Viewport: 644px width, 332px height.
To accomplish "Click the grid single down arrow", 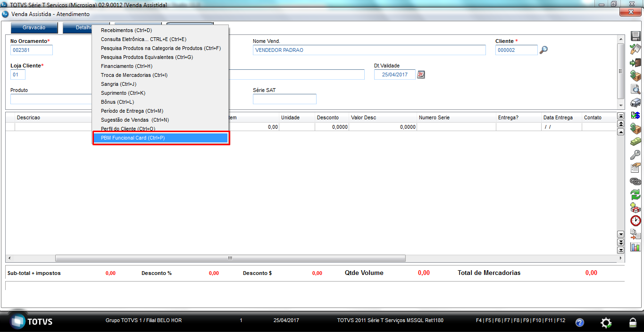I will [x=621, y=234].
